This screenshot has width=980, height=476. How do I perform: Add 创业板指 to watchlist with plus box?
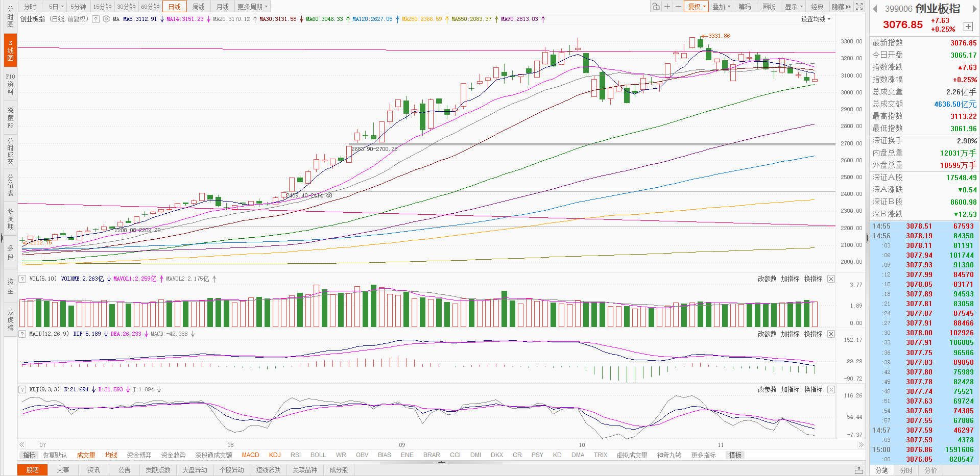[968, 27]
